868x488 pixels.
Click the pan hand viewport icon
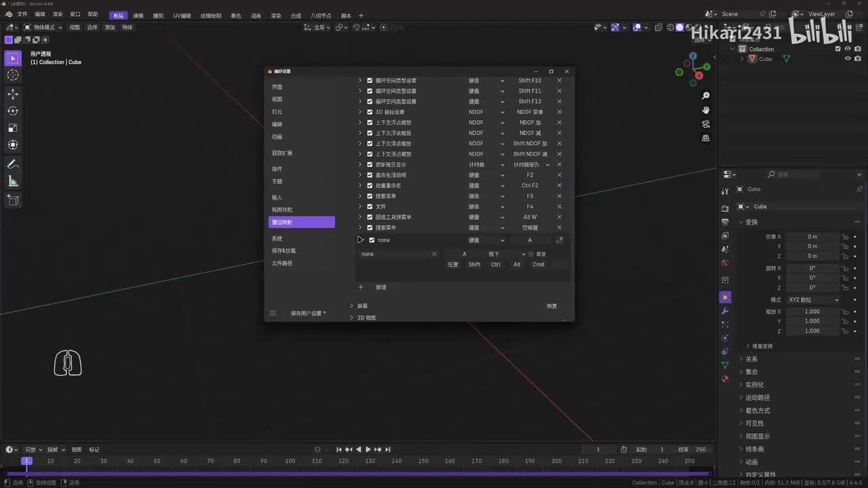pyautogui.click(x=706, y=110)
